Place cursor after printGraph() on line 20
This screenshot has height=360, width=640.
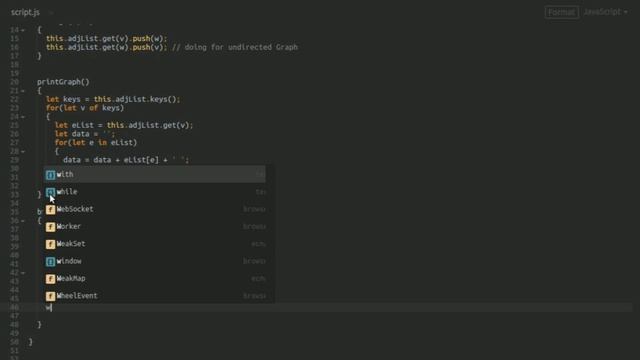pyautogui.click(x=89, y=82)
